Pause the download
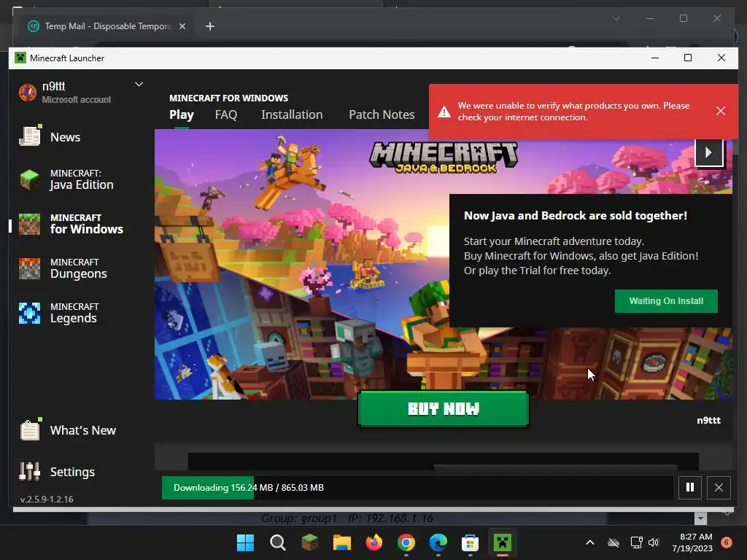747x560 pixels. (x=690, y=488)
